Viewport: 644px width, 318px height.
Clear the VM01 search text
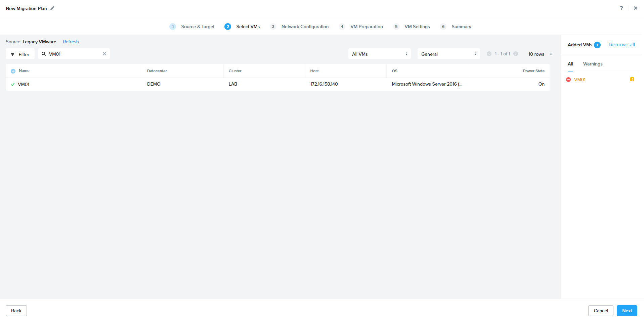[x=104, y=54]
